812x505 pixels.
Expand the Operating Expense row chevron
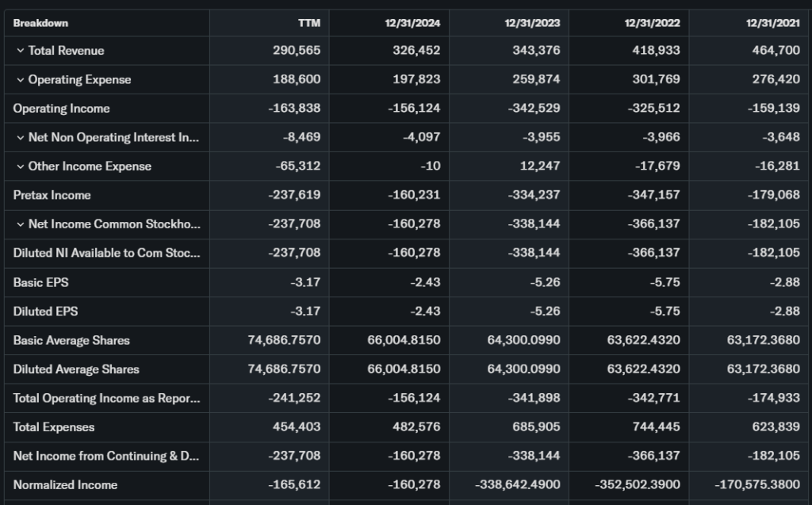tap(20, 80)
